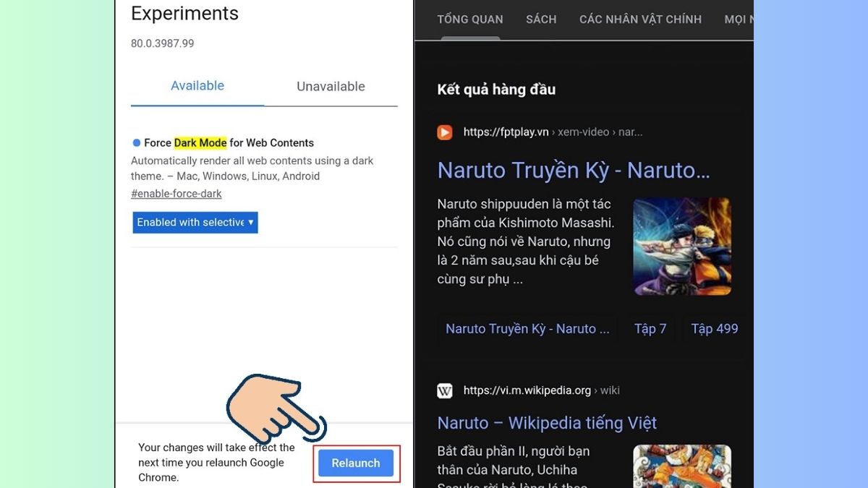Click the Naruto Truyền Kỳ - Naruto chip
Screen dimensions: 868x488
(x=527, y=329)
